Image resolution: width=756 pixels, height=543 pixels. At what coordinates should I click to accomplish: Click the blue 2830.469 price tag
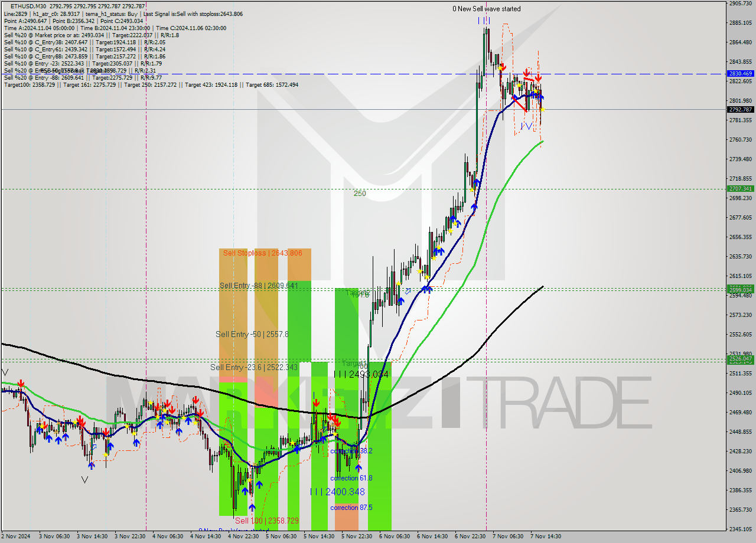(741, 74)
